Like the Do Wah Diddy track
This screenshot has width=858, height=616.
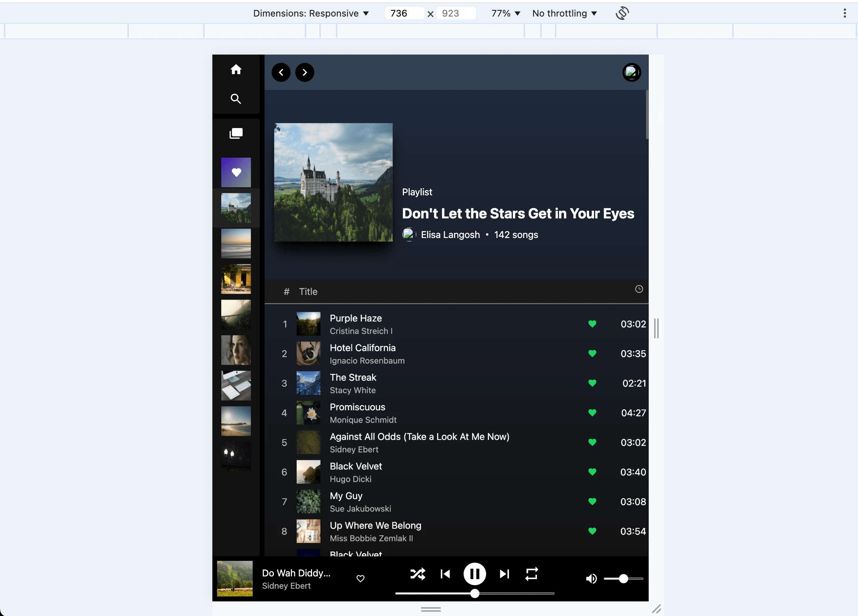(361, 579)
